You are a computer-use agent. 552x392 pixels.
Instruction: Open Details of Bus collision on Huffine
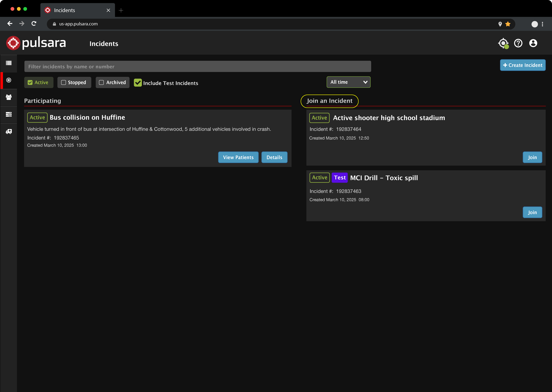[274, 157]
